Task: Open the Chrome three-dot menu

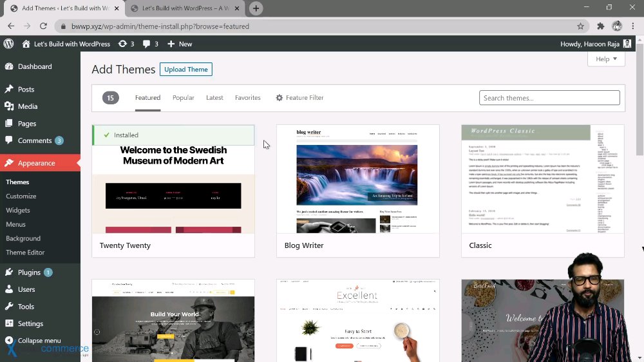Action: 633,26
